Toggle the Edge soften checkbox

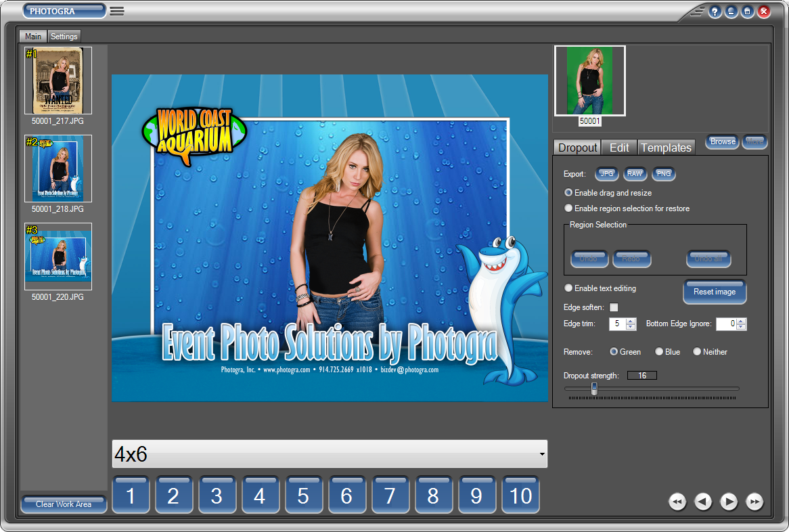pos(614,307)
